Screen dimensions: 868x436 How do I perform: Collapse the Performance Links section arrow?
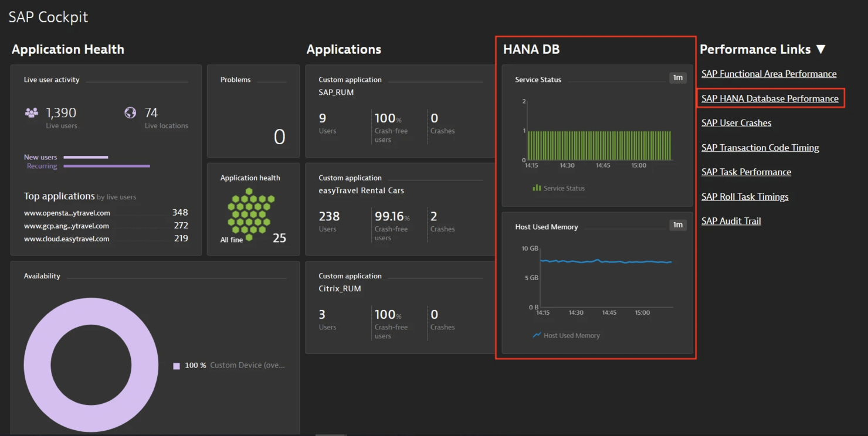(821, 49)
